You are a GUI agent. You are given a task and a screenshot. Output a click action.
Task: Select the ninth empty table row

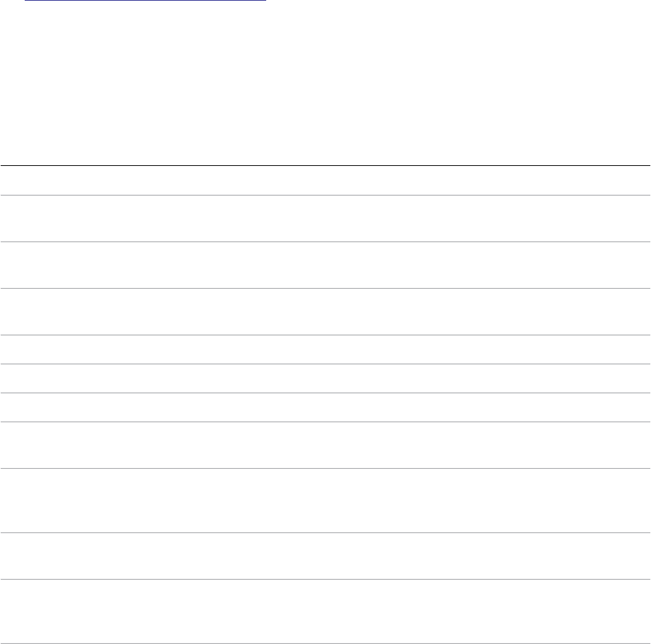coord(325,501)
